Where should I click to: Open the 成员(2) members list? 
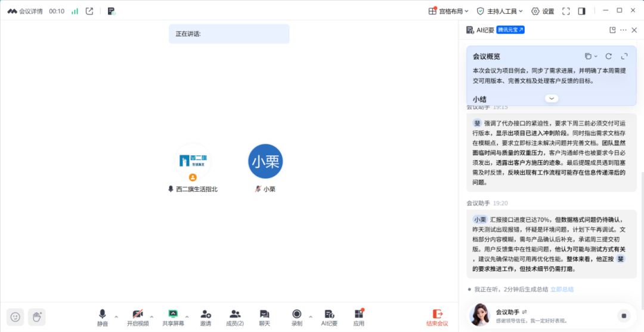click(x=235, y=318)
